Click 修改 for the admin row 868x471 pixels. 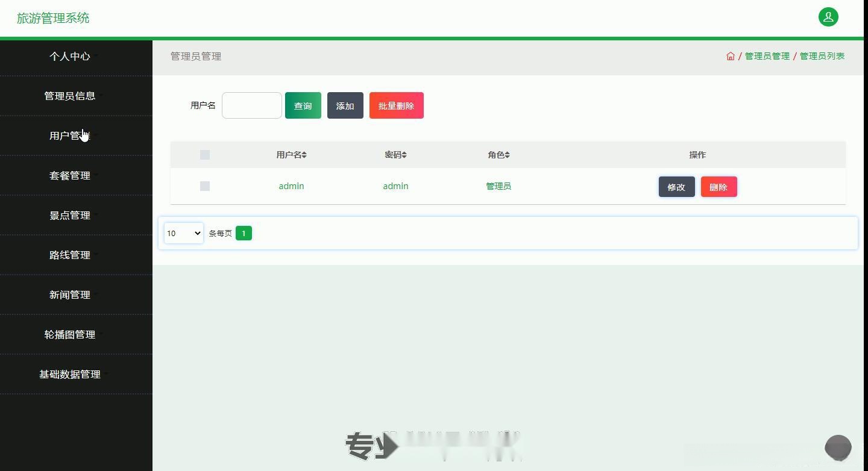click(677, 187)
